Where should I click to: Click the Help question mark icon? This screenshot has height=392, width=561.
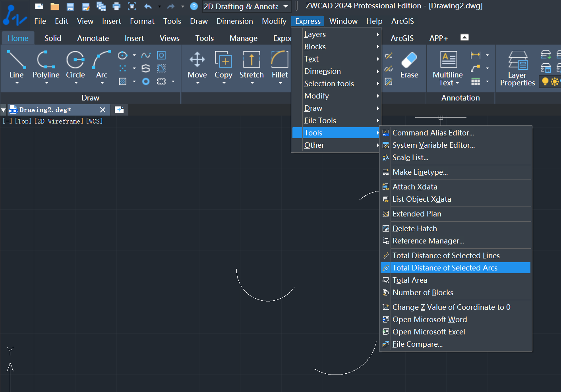click(194, 6)
